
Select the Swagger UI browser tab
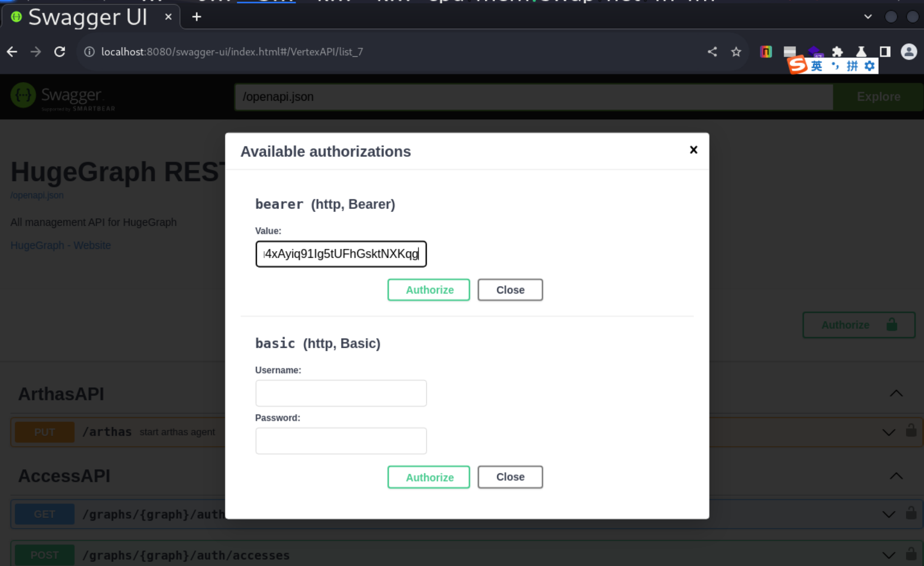pos(87,17)
